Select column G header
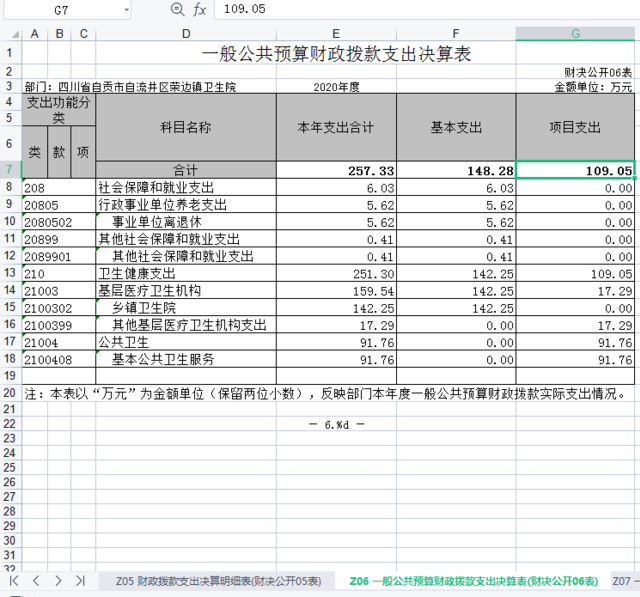Image resolution: width=640 pixels, height=597 pixels. coord(575,33)
